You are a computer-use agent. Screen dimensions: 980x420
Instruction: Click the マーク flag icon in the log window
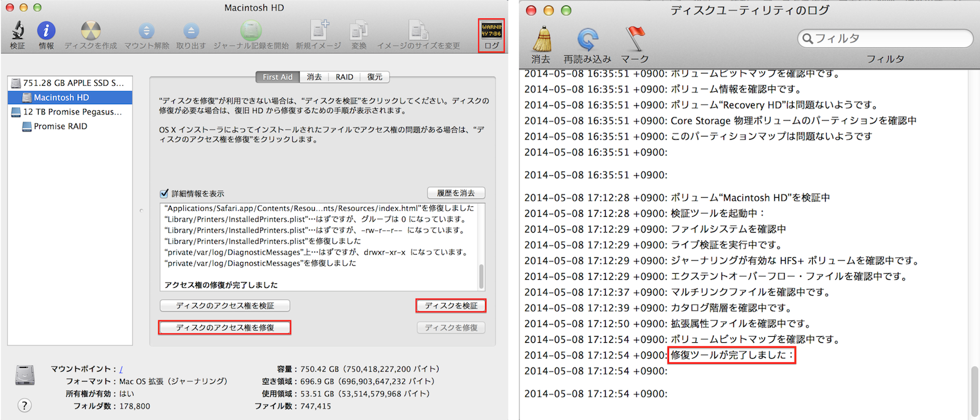tap(635, 39)
